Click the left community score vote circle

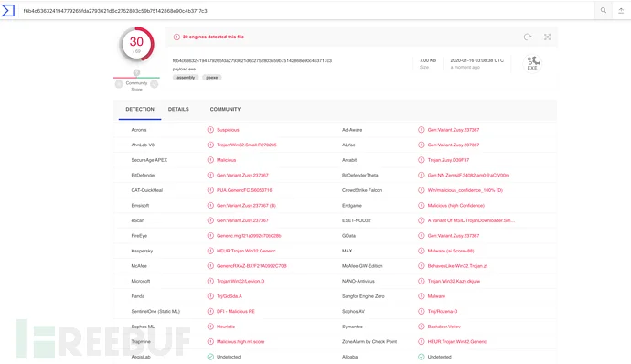click(x=119, y=84)
